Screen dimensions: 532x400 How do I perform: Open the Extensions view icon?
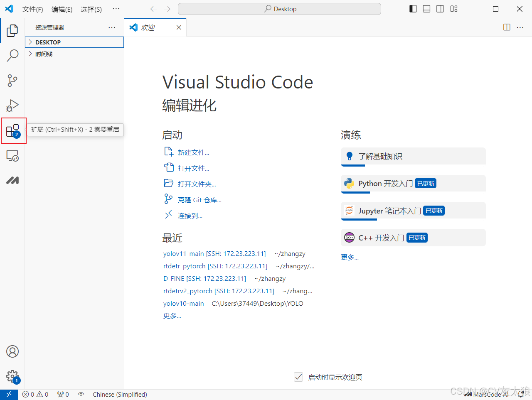tap(13, 131)
